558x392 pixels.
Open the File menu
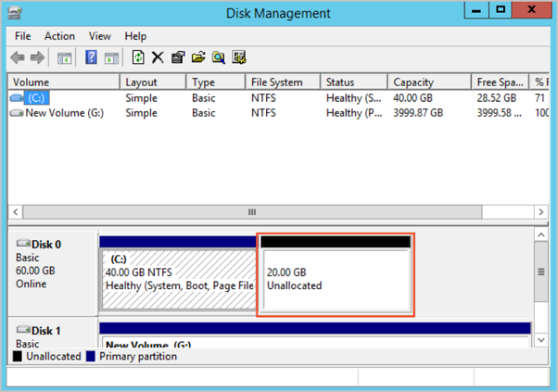23,36
